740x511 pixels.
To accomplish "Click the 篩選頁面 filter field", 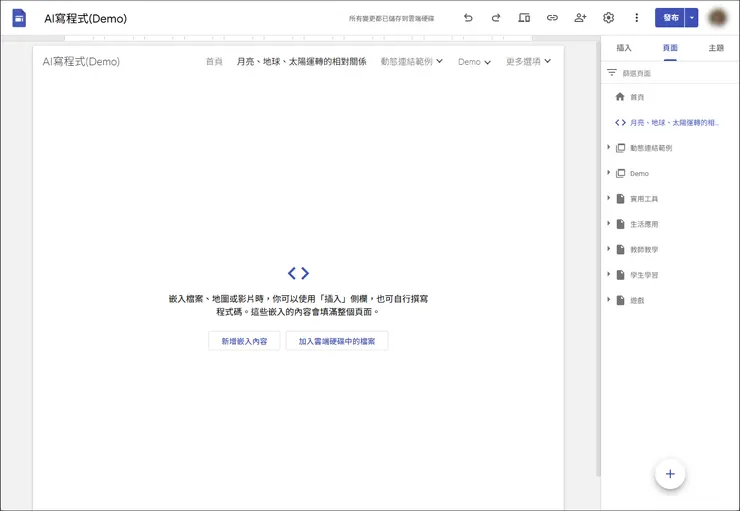I will (x=669, y=73).
